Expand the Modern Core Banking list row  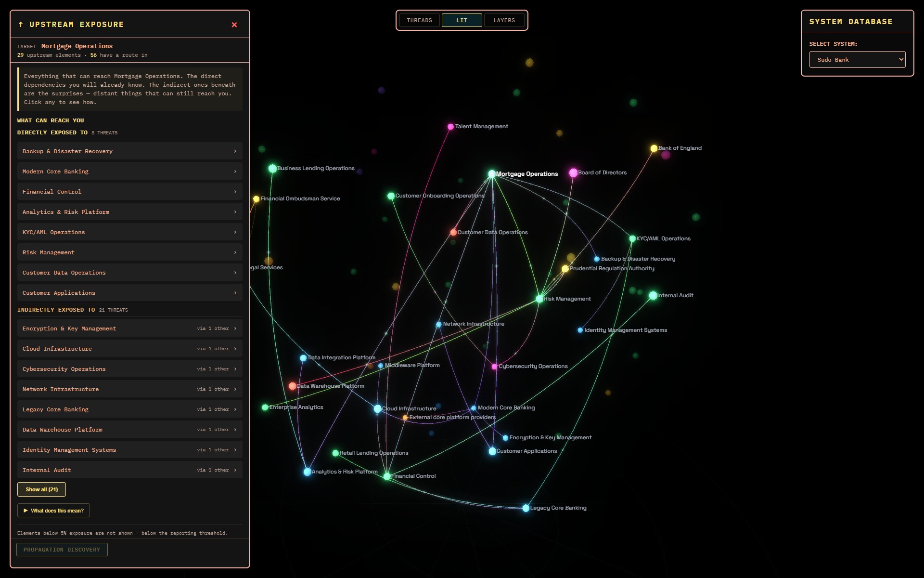coord(130,171)
